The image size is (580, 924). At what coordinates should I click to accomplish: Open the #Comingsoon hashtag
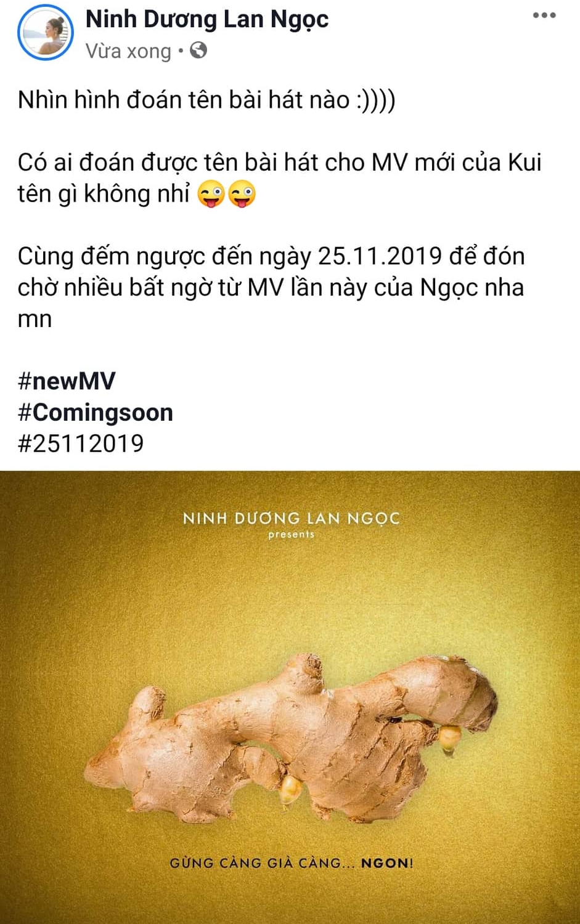(x=96, y=412)
